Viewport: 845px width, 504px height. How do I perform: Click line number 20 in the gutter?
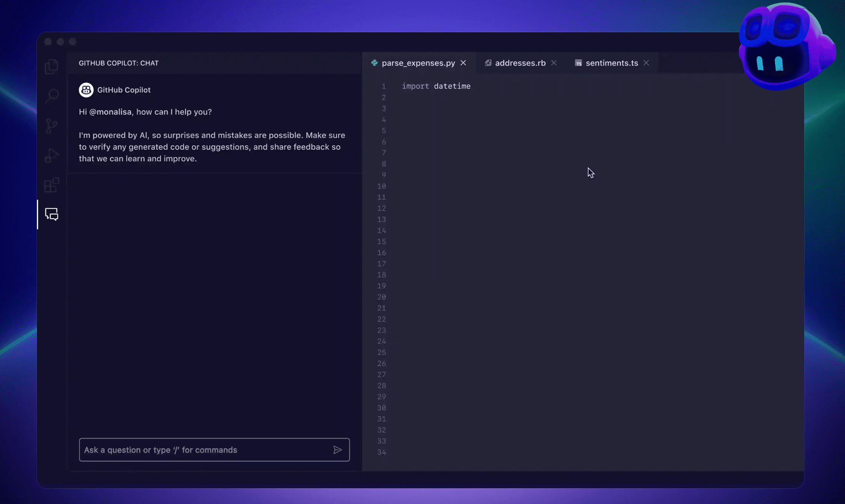click(381, 297)
